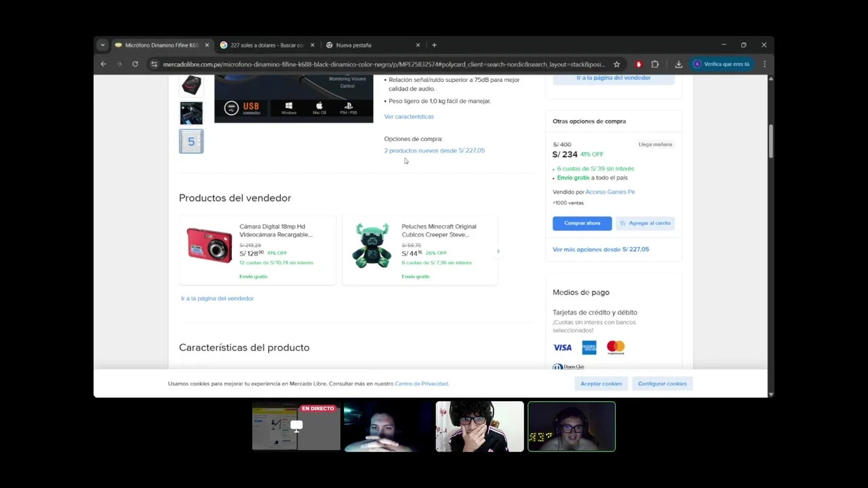
Task: Click the Diners Club logo
Action: pos(568,367)
